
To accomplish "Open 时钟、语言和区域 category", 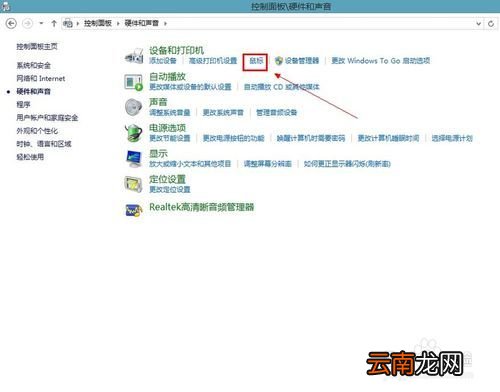I will click(44, 144).
